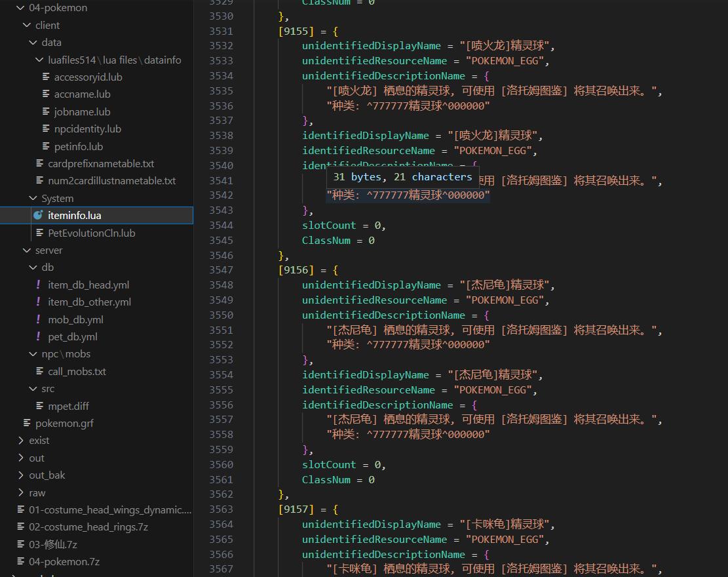Expand the exist folder
728x577 pixels.
pyautogui.click(x=21, y=440)
